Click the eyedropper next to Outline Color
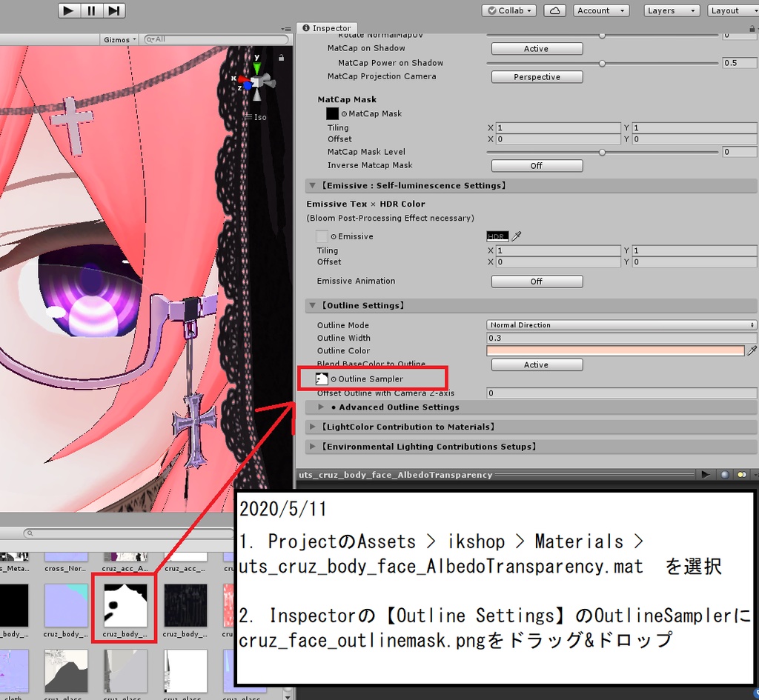The image size is (759, 700). (752, 350)
